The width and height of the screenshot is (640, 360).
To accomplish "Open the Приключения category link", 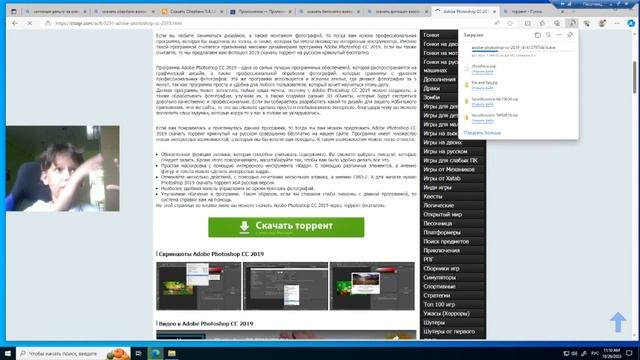I will pyautogui.click(x=442, y=250).
